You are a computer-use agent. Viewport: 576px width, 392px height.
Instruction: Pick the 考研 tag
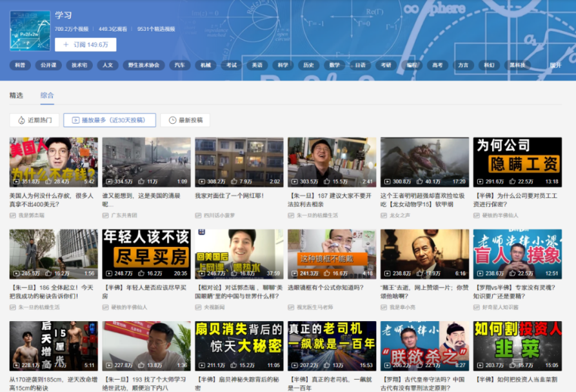(x=386, y=65)
